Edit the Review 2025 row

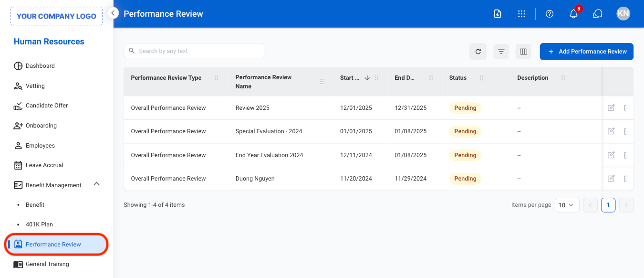pos(611,108)
